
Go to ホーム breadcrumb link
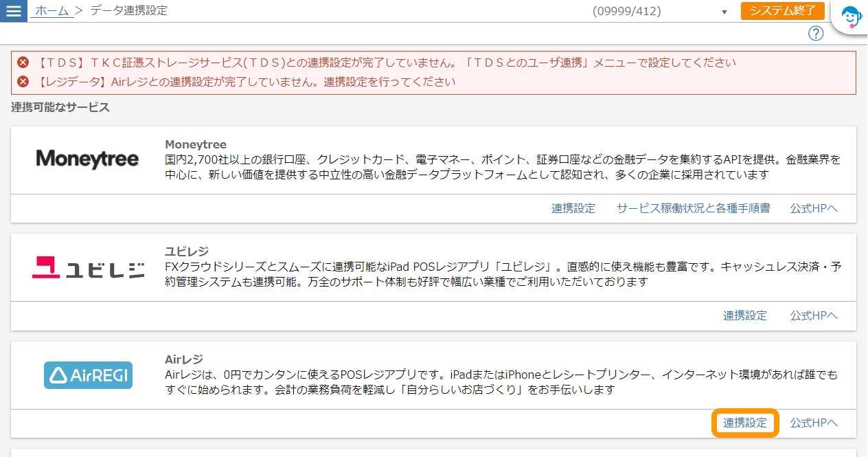tap(52, 11)
